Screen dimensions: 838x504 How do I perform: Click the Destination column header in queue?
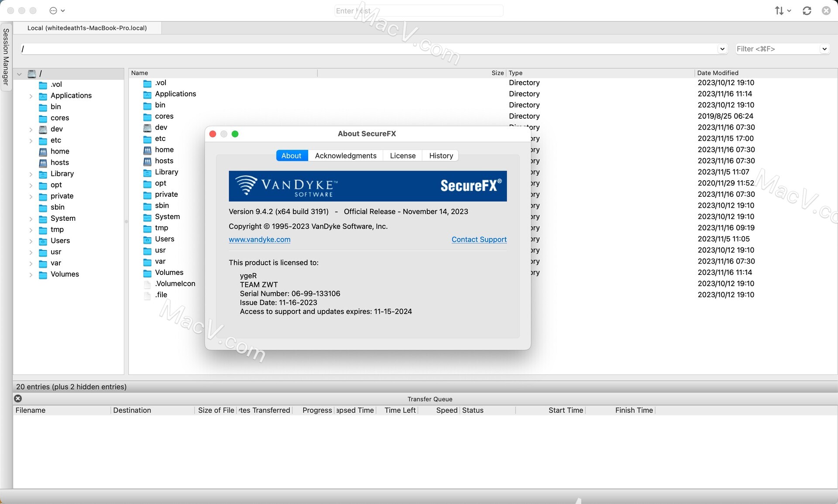(152, 410)
